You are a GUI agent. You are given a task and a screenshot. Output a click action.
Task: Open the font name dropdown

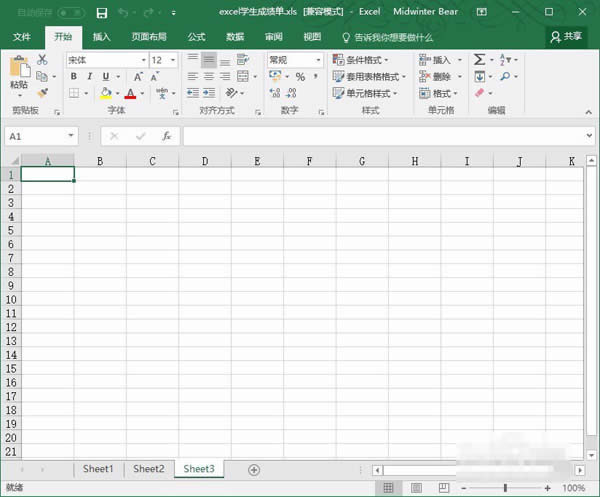coord(142,60)
